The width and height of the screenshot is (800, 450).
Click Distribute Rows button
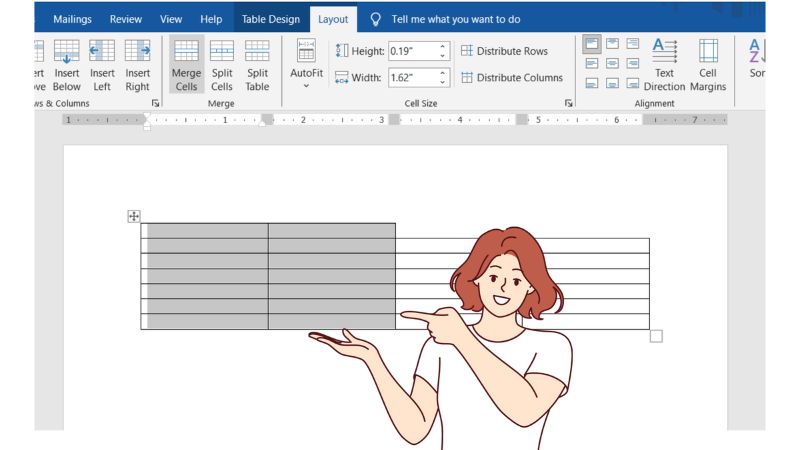(x=504, y=51)
